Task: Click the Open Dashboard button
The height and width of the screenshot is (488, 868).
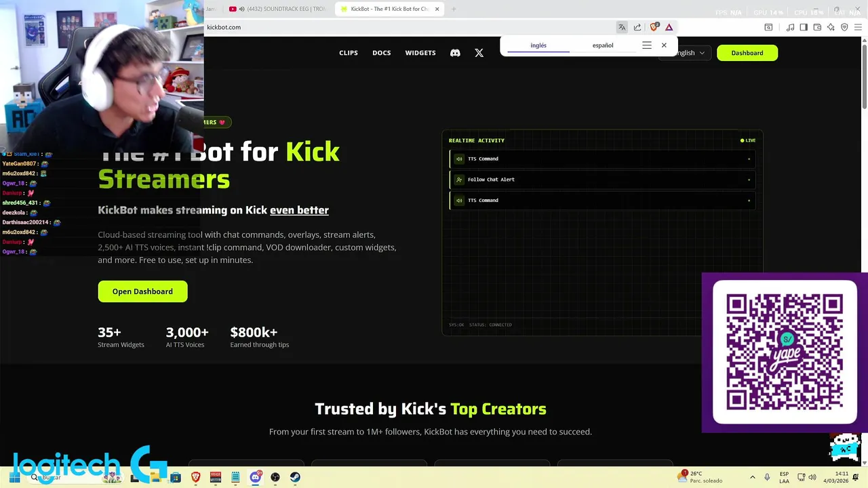Action: coord(142,291)
